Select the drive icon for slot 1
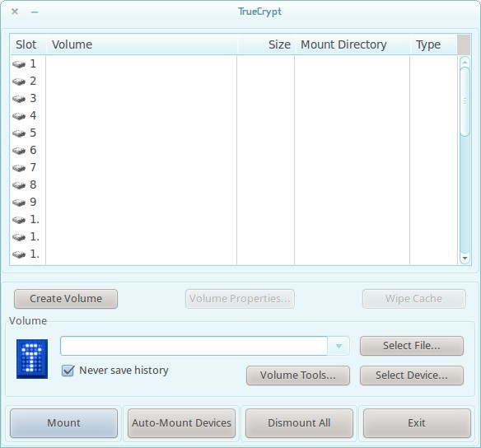This screenshot has height=448, width=481. (19, 64)
